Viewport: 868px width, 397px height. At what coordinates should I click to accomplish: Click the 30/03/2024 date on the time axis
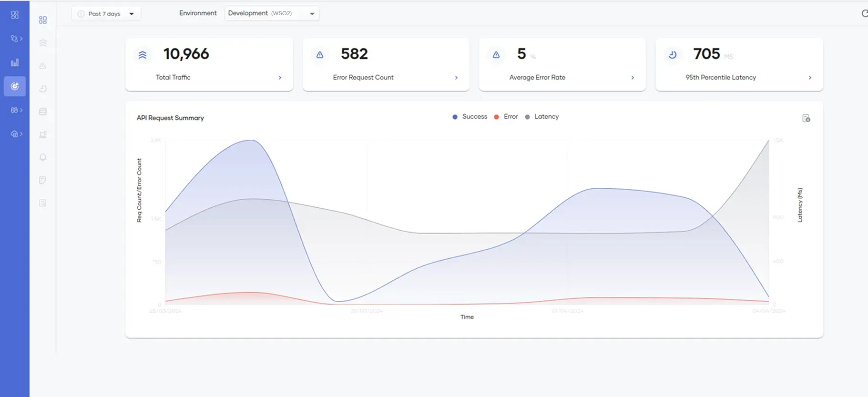coord(367,311)
